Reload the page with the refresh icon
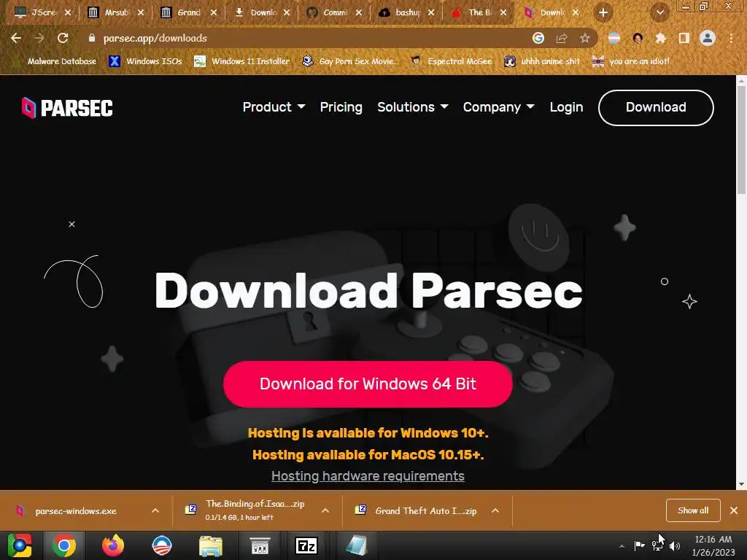The image size is (747, 560). click(63, 38)
